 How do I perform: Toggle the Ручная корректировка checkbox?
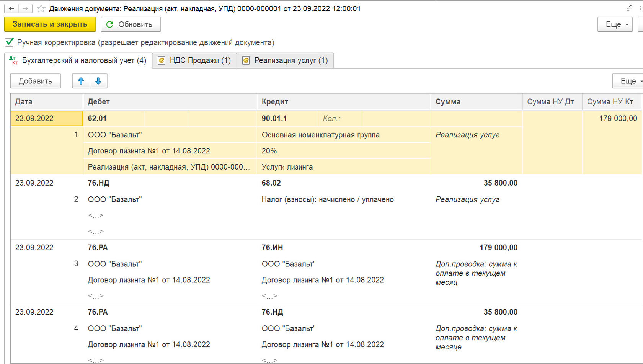[x=10, y=42]
